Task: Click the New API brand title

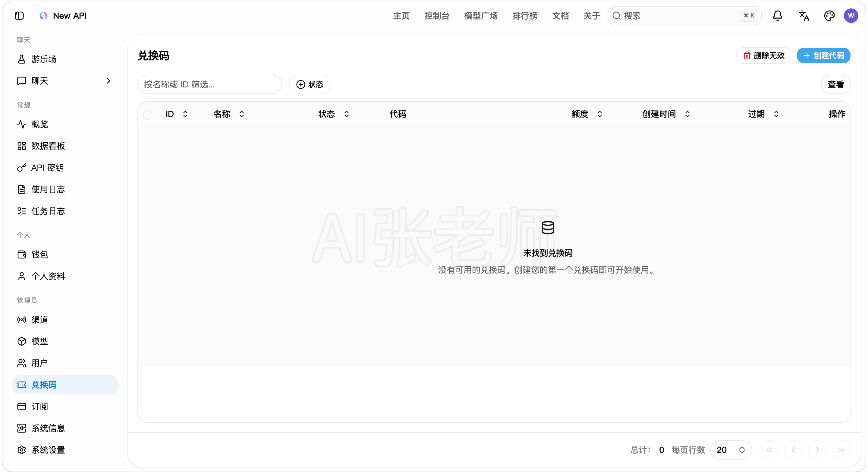Action: point(70,15)
